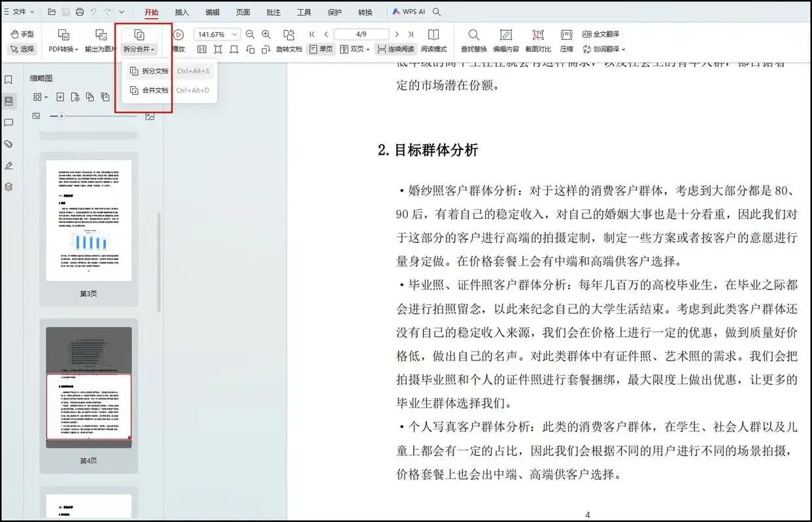The image size is (812, 522).
Task: Open the 划词翻译 dropdown arrow
Action: (x=623, y=50)
